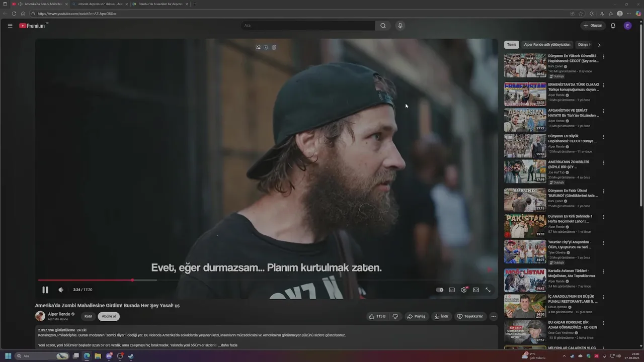Open options for 'Kartalla Avlanan Türkler' video
Screen dimensions: 644x362
pyautogui.click(x=603, y=271)
